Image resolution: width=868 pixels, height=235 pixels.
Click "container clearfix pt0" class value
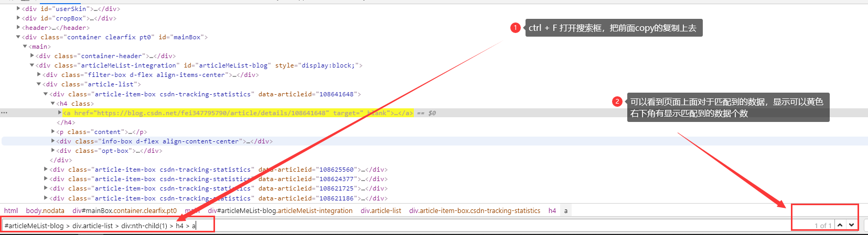pos(110,37)
